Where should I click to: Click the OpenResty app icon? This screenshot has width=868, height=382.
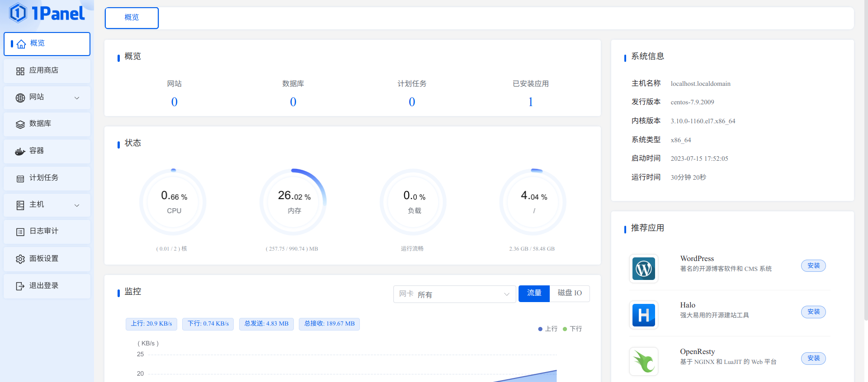tap(644, 361)
